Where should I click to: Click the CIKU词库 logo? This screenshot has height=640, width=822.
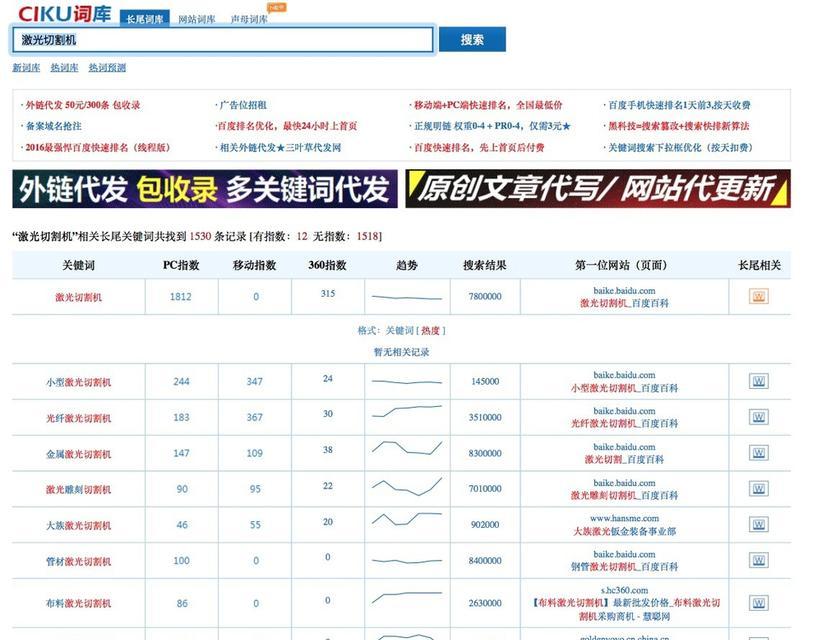pos(64,14)
